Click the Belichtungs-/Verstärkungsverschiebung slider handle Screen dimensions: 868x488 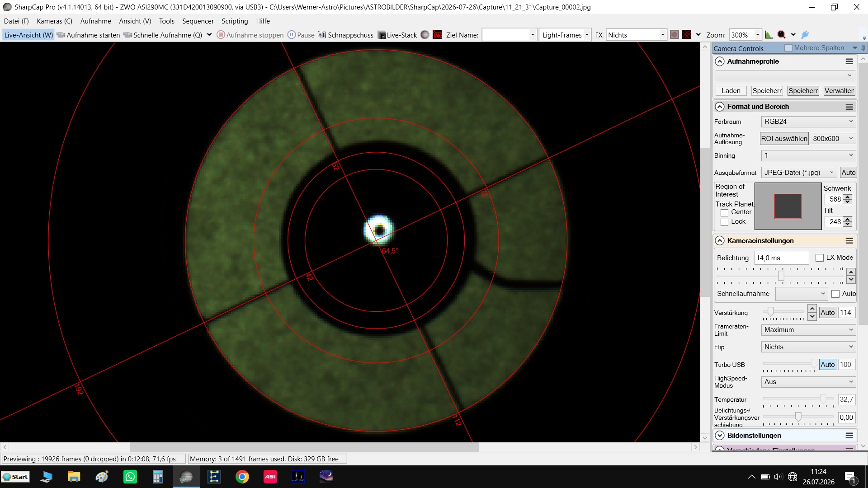[x=798, y=417]
